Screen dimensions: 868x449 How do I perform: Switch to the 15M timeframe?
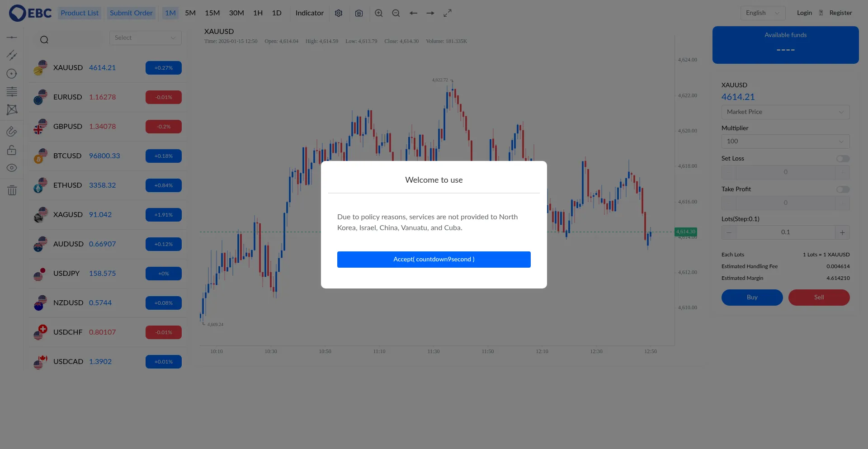(212, 13)
